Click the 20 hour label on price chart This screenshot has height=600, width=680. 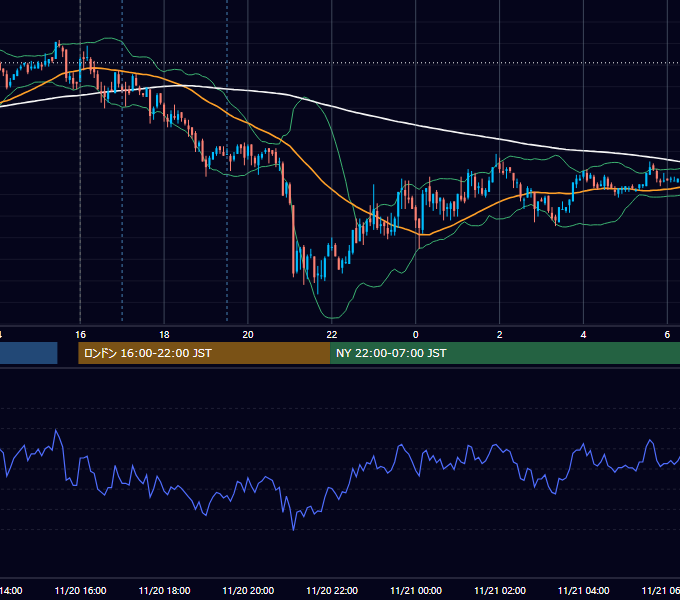point(248,335)
